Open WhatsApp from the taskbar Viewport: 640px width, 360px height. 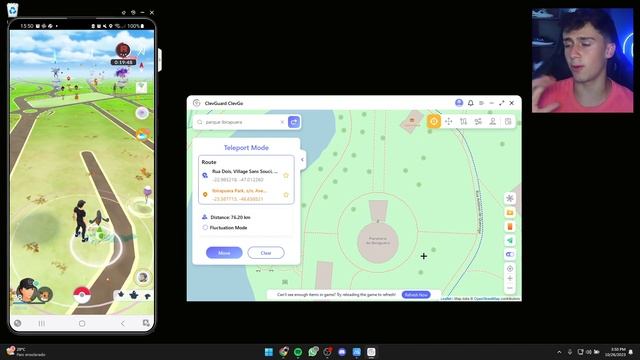click(313, 352)
